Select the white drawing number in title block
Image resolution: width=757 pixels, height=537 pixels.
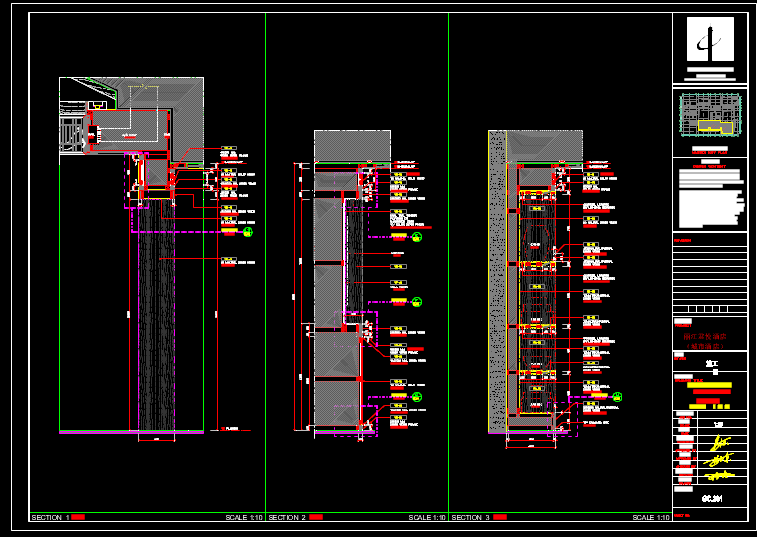(712, 499)
